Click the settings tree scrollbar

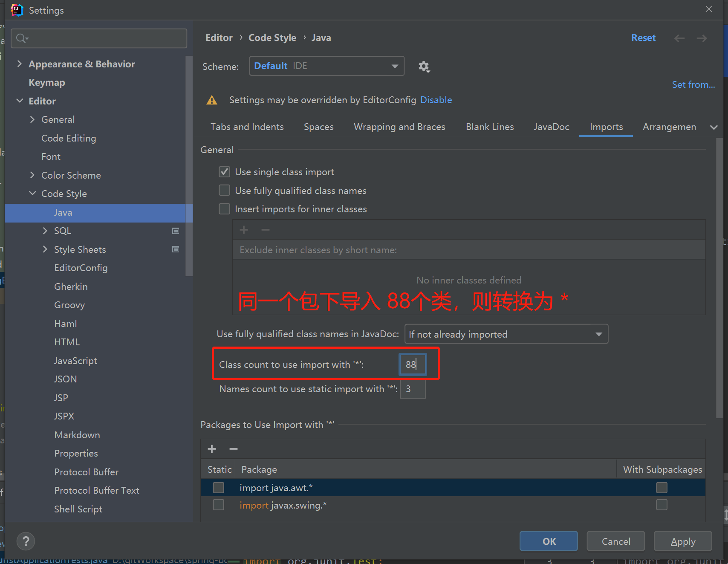189,166
